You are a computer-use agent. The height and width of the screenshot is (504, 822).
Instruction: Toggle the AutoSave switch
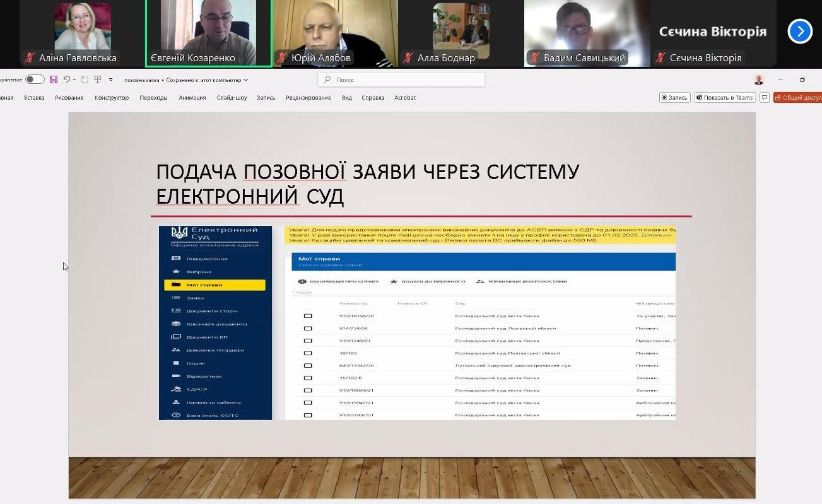35,79
